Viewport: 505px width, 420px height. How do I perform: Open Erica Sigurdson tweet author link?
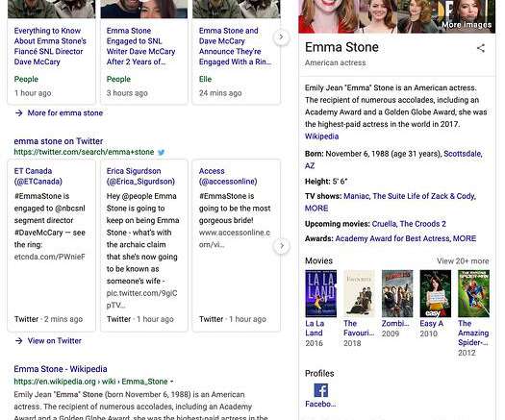click(140, 176)
